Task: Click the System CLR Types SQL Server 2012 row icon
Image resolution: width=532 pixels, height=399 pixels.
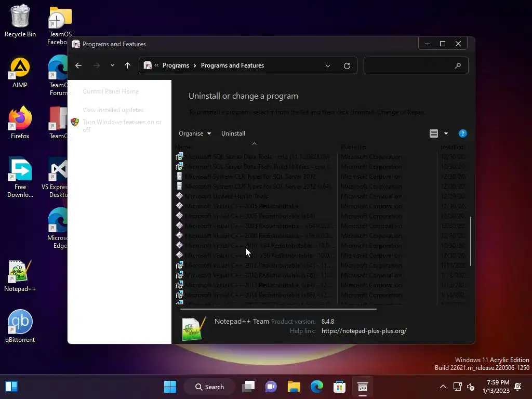Action: [x=179, y=176]
